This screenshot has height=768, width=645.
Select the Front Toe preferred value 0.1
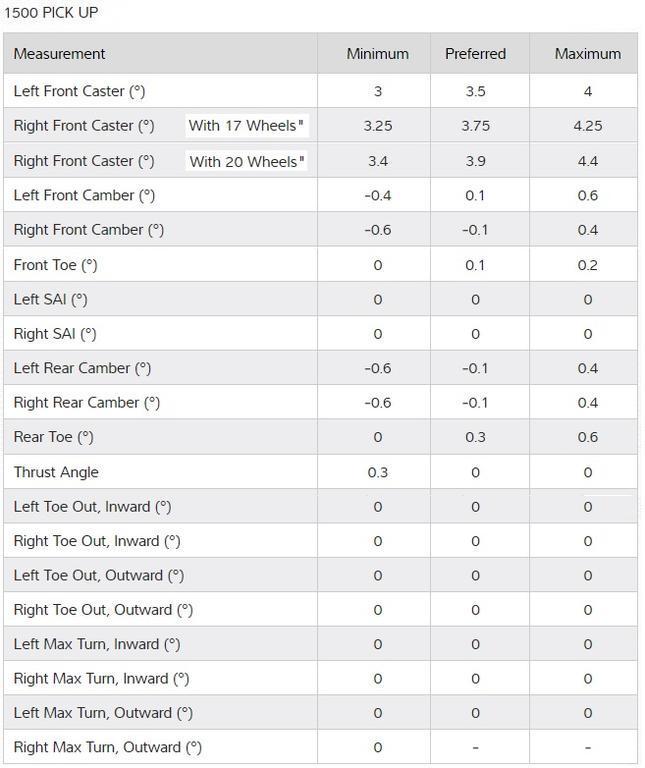[x=475, y=265]
